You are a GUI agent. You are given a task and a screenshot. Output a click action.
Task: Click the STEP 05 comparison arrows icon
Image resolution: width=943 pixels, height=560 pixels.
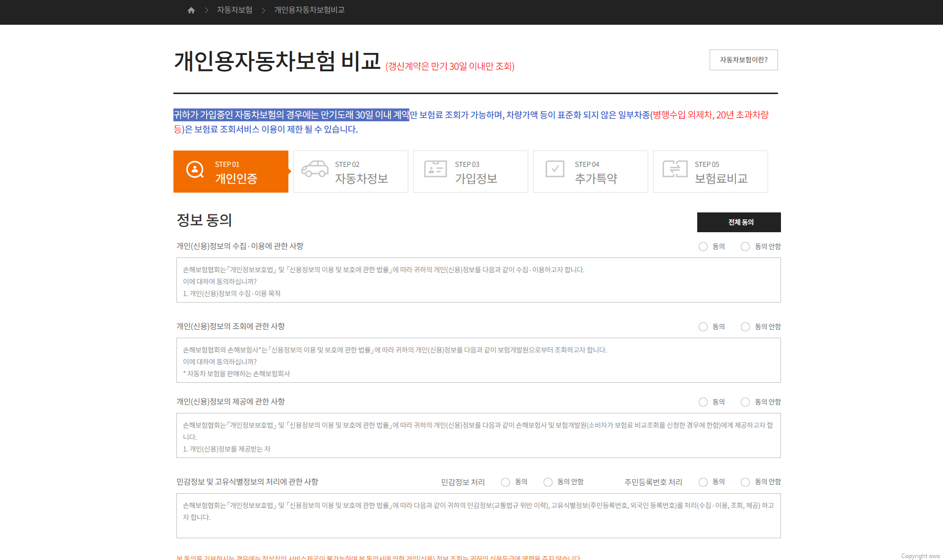coord(675,169)
